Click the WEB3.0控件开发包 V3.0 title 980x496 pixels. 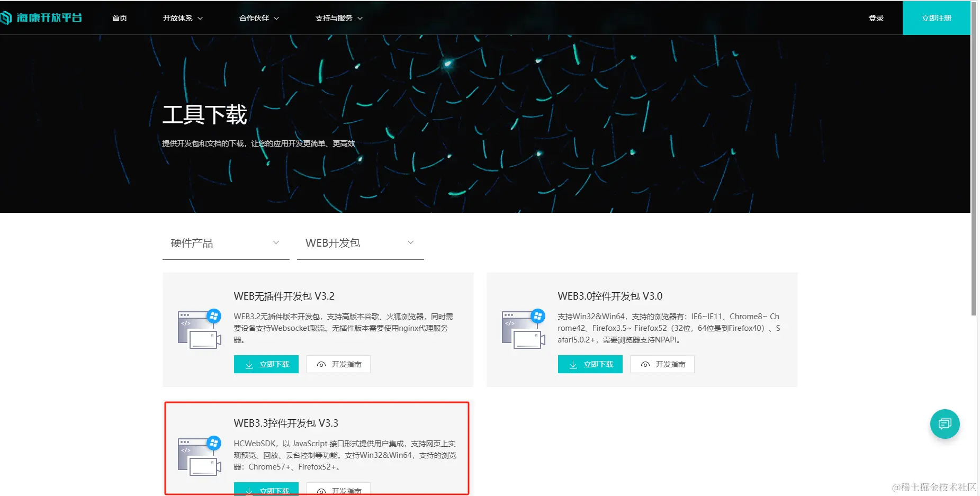(x=610, y=296)
